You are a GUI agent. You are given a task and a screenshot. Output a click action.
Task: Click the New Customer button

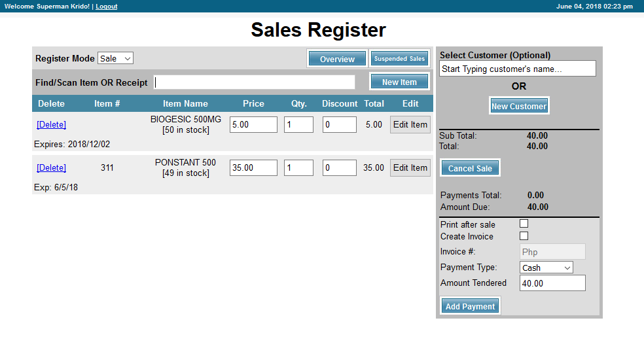pyautogui.click(x=519, y=106)
